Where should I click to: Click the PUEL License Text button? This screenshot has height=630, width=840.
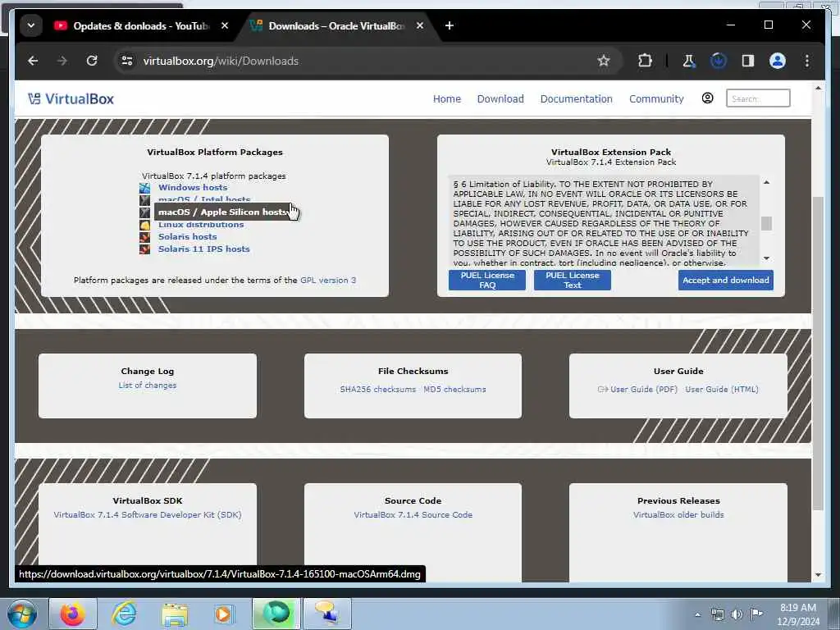click(x=572, y=281)
